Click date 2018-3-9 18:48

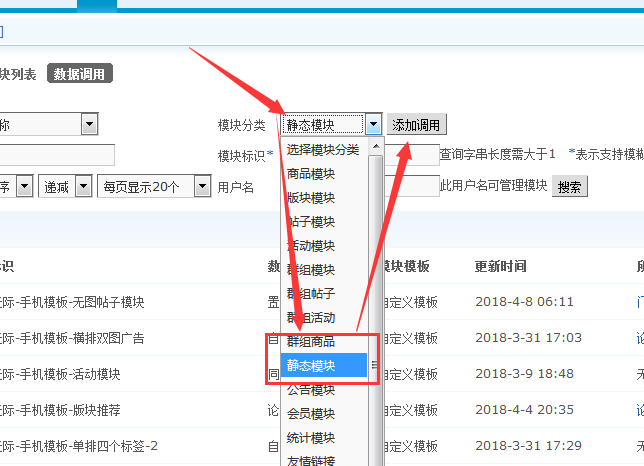pos(524,374)
